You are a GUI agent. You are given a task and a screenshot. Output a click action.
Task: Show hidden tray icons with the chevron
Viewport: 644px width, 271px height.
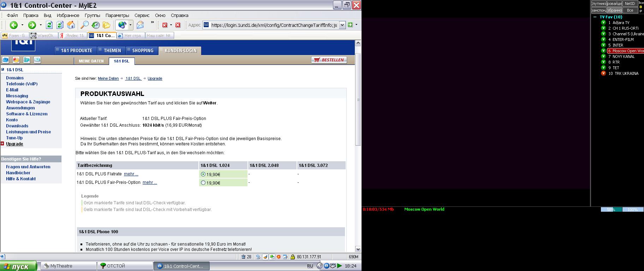tap(320, 266)
